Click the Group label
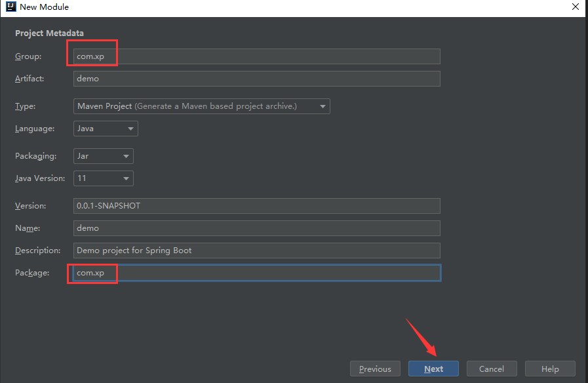The width and height of the screenshot is (588, 383). pyautogui.click(x=28, y=56)
